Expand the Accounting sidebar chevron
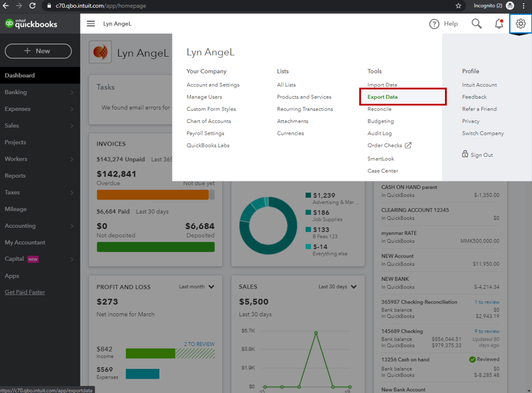 71,226
